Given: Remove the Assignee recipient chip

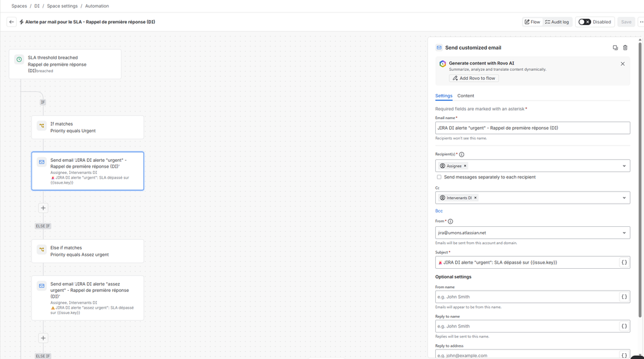Looking at the screenshot, I should pyautogui.click(x=465, y=166).
